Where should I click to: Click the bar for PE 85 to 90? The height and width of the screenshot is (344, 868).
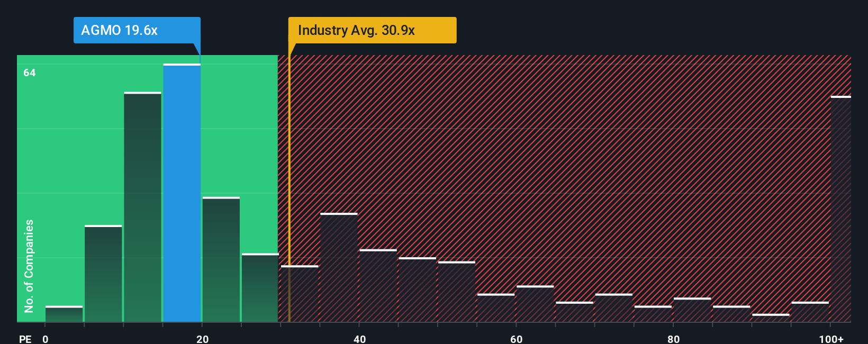(731, 314)
